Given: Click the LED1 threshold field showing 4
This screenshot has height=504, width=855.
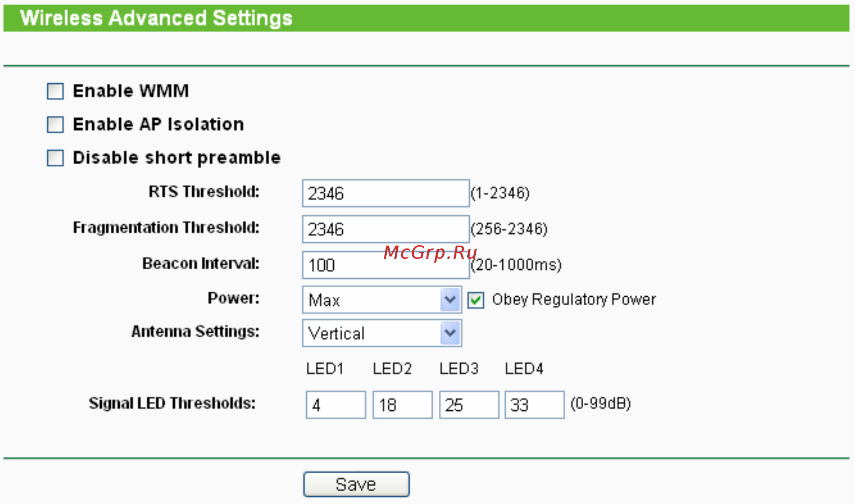Looking at the screenshot, I should click(x=336, y=405).
